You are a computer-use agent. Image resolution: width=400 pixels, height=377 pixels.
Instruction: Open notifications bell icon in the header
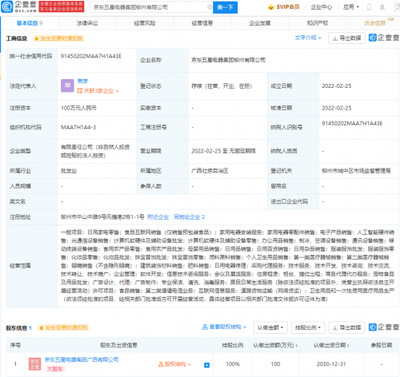382,7
